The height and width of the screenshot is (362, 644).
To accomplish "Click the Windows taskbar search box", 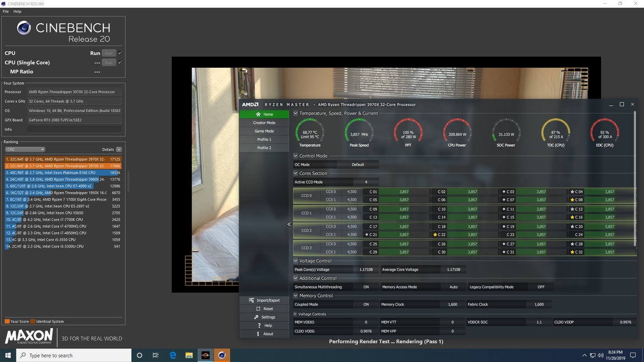I will click(74, 355).
